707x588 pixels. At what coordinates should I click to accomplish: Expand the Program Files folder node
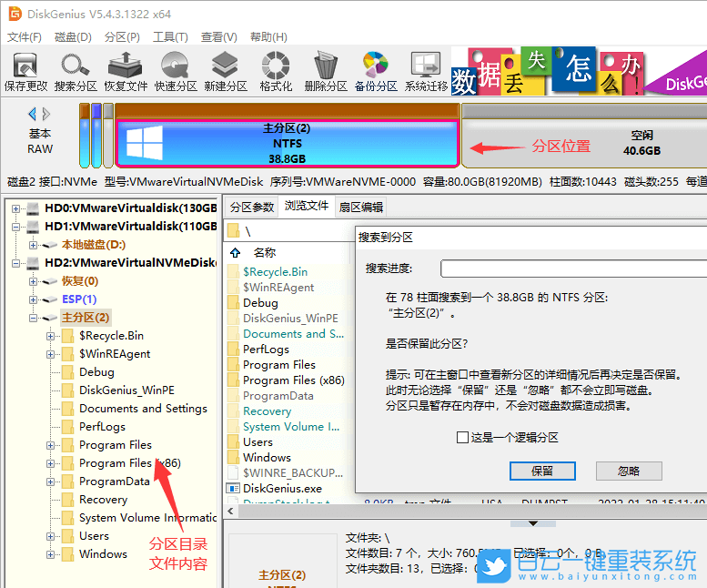[51, 445]
